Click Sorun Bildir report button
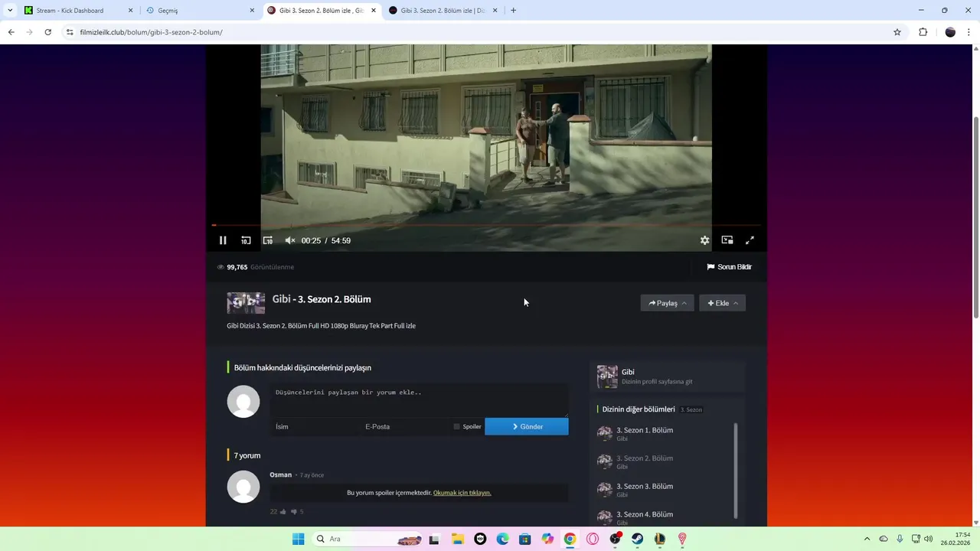The height and width of the screenshot is (551, 980). click(x=729, y=267)
